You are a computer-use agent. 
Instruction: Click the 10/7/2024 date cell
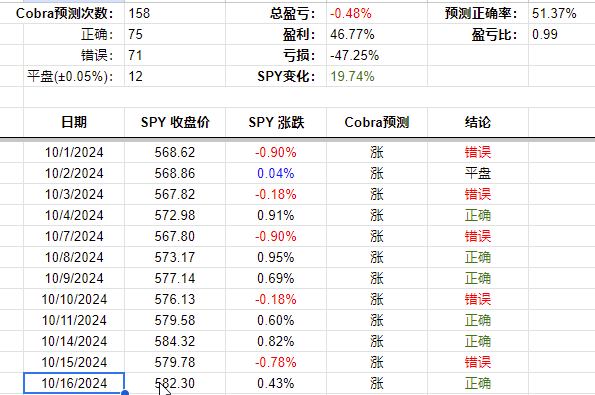point(74,236)
